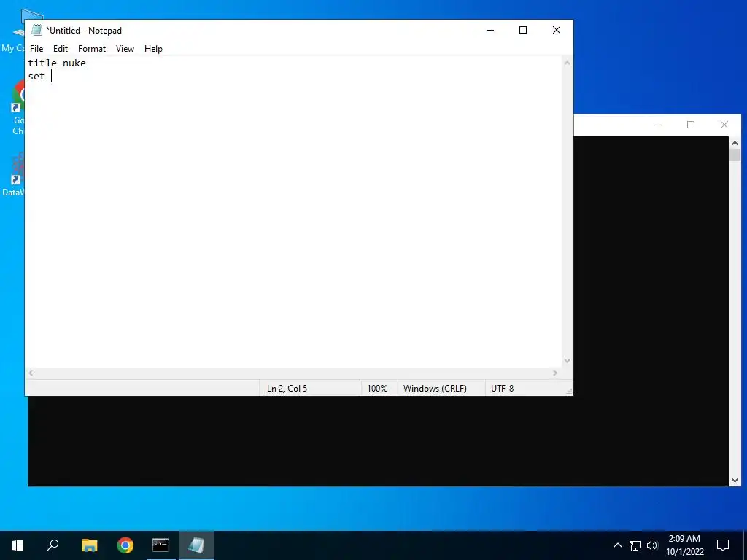The height and width of the screenshot is (560, 747).
Task: Click the 'set' text on line two
Action: pos(36,76)
